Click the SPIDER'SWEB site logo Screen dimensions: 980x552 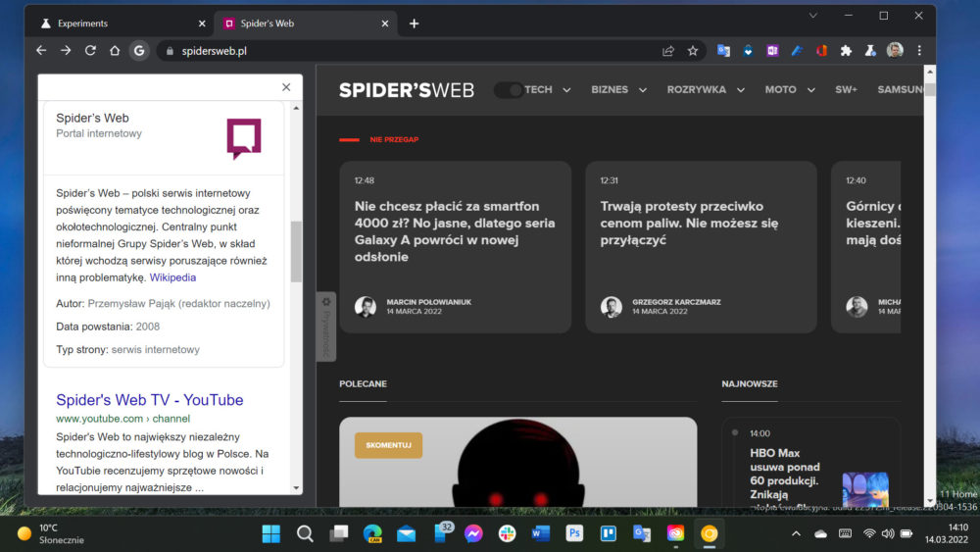[x=407, y=90]
